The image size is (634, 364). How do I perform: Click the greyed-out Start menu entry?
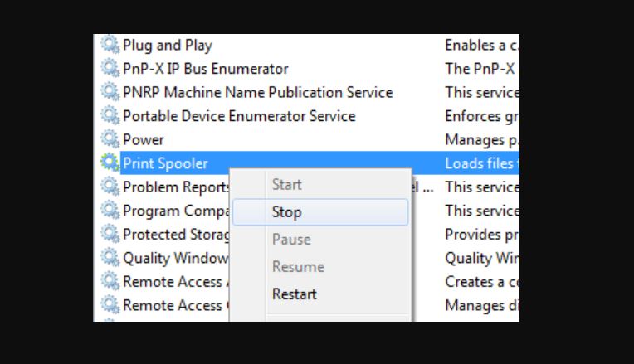point(286,185)
